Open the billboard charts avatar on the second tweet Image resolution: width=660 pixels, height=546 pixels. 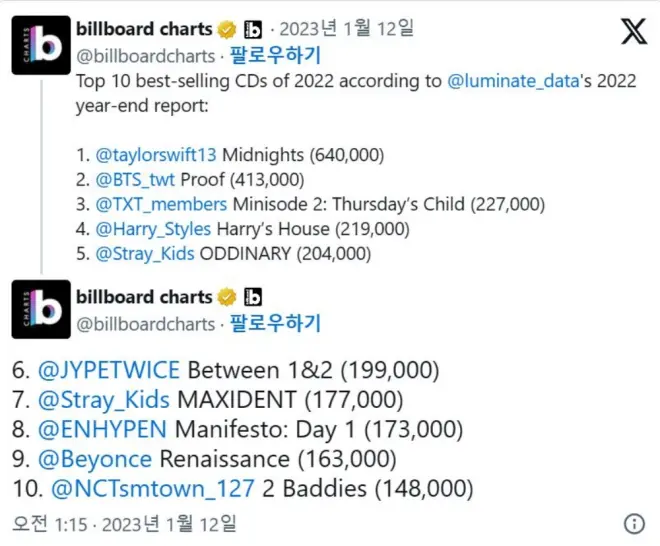(40, 312)
